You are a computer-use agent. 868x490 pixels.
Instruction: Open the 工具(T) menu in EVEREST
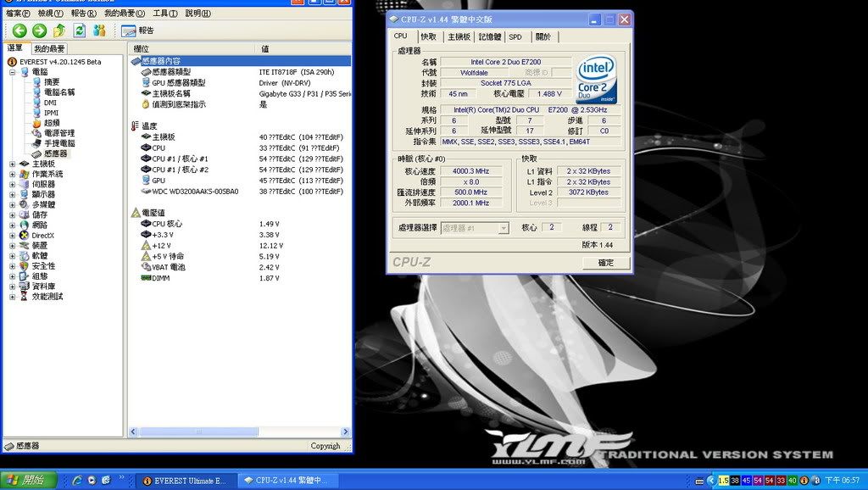[x=165, y=14]
